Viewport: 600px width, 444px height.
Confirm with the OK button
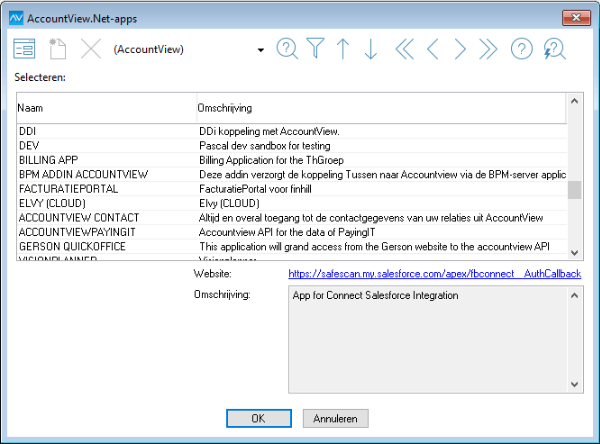(259, 418)
